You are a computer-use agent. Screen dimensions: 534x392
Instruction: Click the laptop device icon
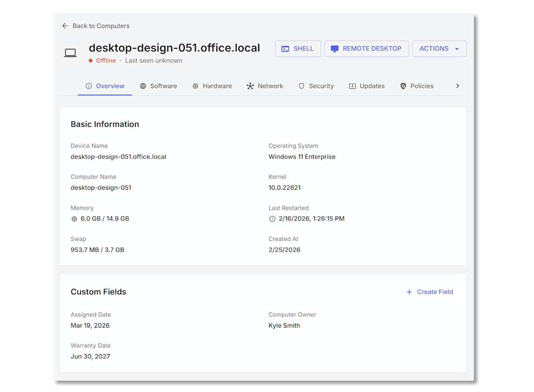70,53
